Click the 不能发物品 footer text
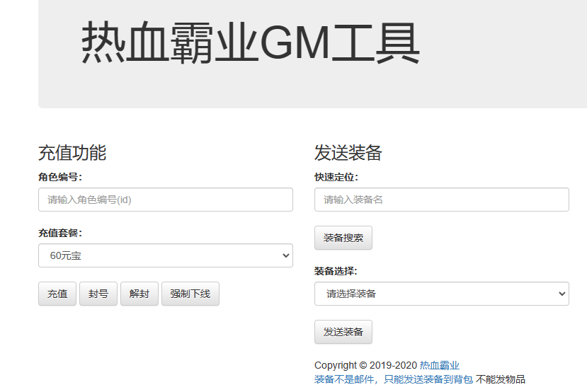 (x=501, y=379)
